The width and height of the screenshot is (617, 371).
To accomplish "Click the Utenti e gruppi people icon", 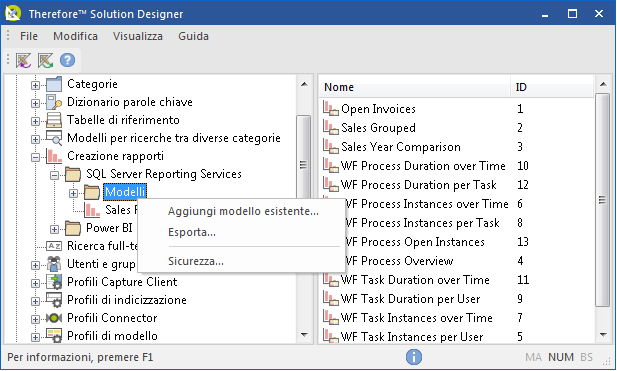I will click(54, 264).
